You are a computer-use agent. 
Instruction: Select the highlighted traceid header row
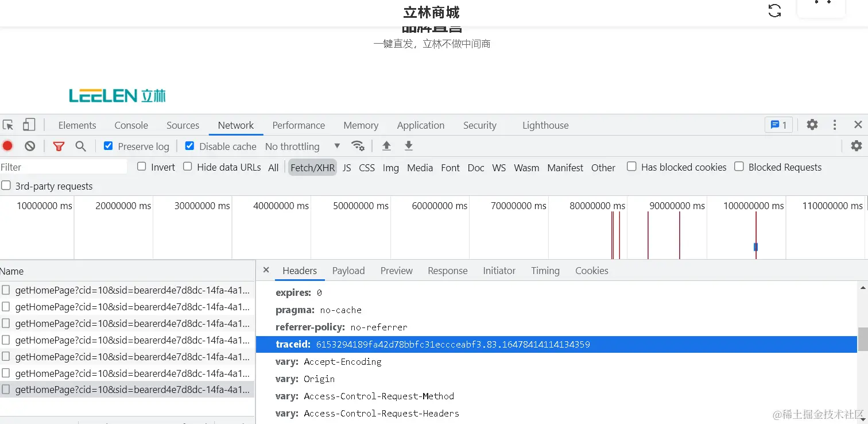click(x=556, y=344)
